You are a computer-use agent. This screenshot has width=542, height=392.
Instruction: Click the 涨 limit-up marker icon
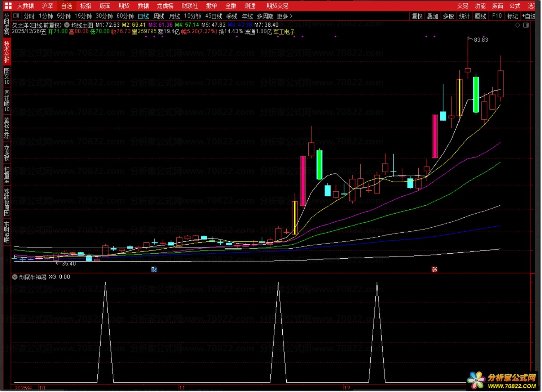click(434, 269)
